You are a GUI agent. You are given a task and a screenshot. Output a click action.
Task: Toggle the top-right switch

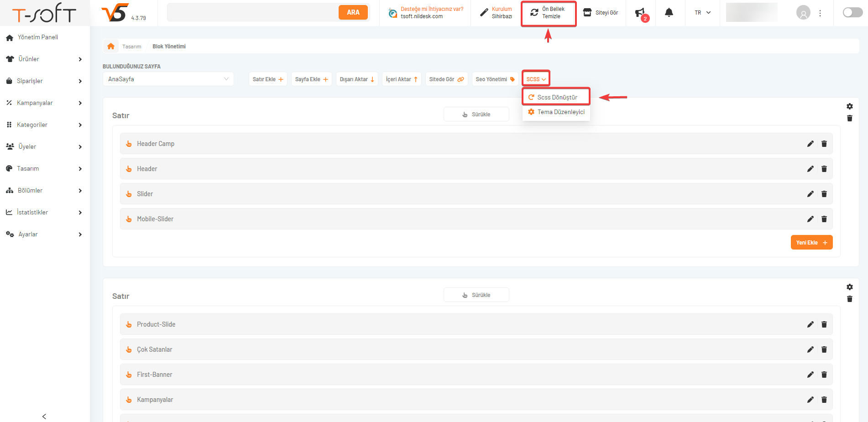click(x=852, y=12)
